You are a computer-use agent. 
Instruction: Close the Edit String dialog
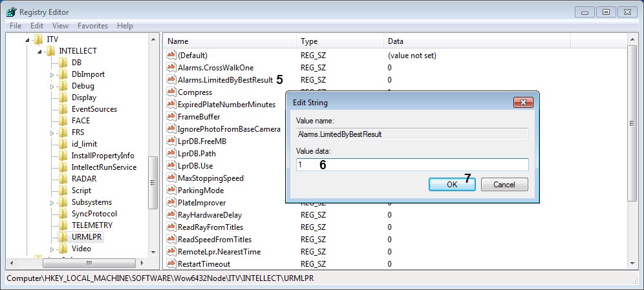tap(522, 103)
